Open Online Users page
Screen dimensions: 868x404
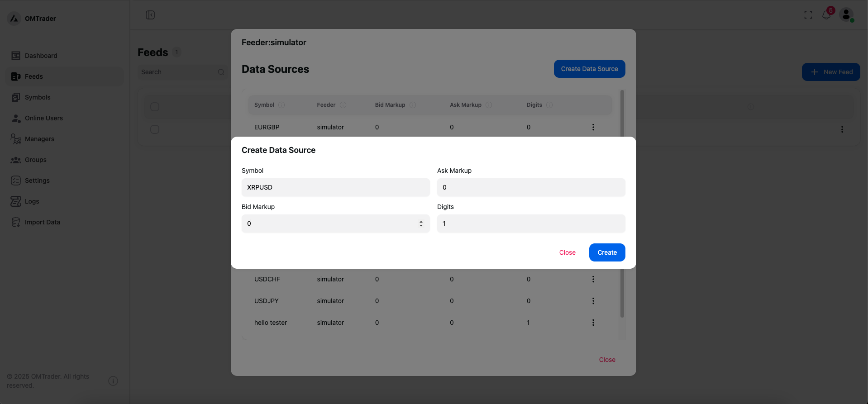click(x=64, y=118)
